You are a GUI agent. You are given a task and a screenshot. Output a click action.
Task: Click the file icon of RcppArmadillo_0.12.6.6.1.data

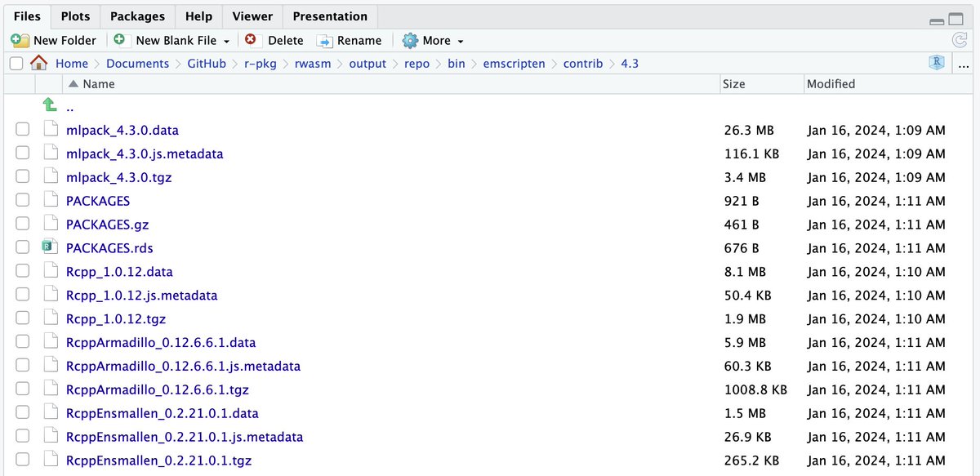pos(51,342)
